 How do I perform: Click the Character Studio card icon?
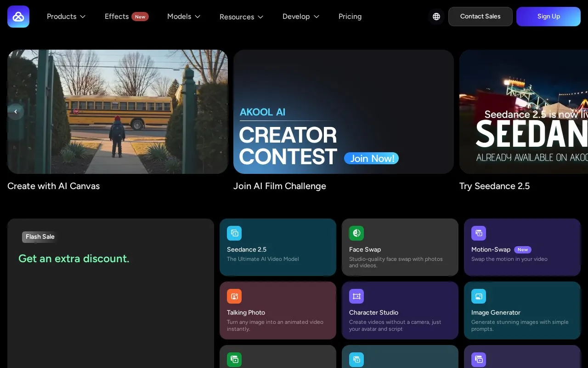[356, 296]
